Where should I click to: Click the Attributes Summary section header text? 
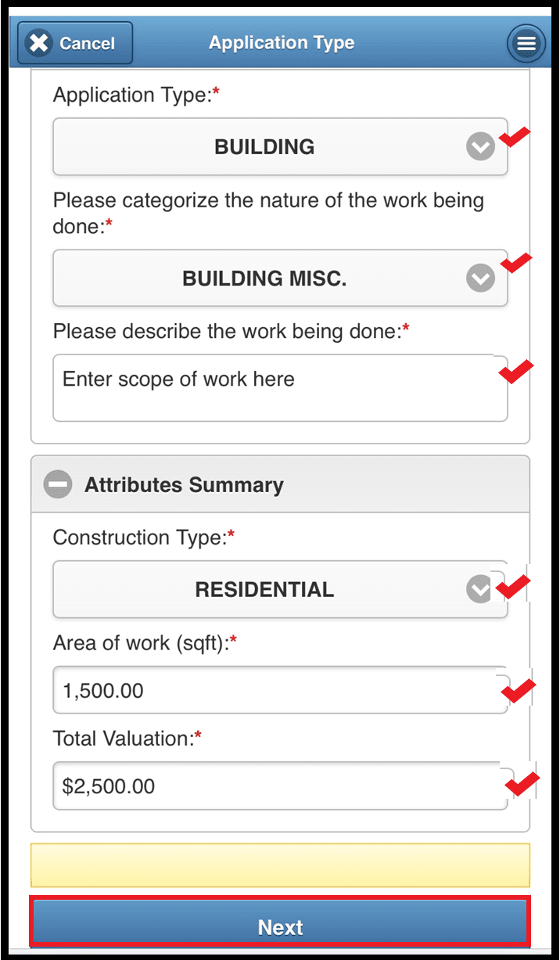coord(184,485)
